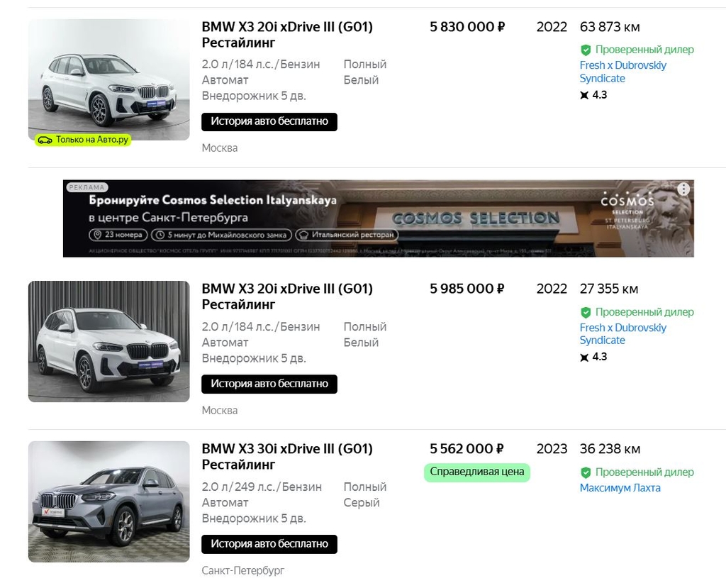Screen dimensions: 726x588
Task: Click verified dealer shield icon on second listing
Action: (586, 313)
